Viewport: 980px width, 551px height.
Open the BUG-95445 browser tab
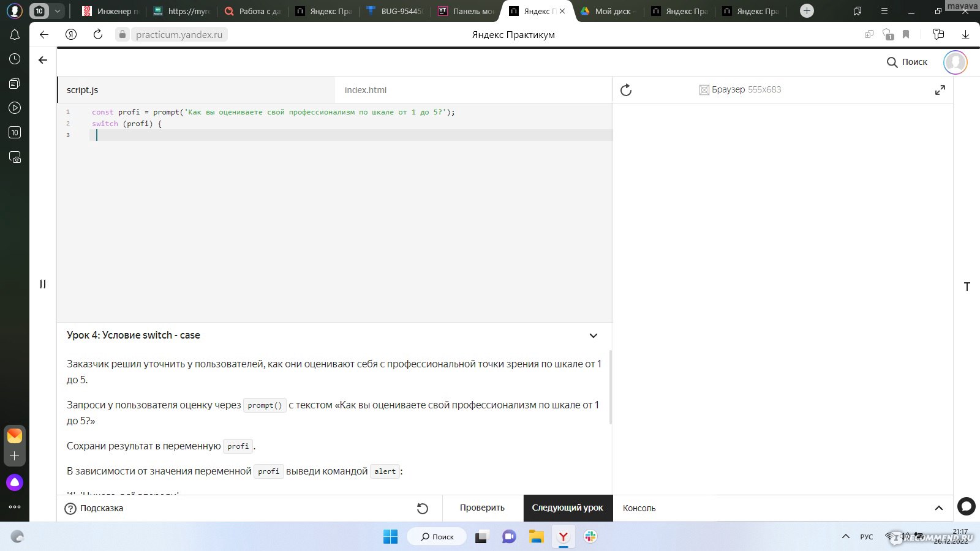point(395,11)
